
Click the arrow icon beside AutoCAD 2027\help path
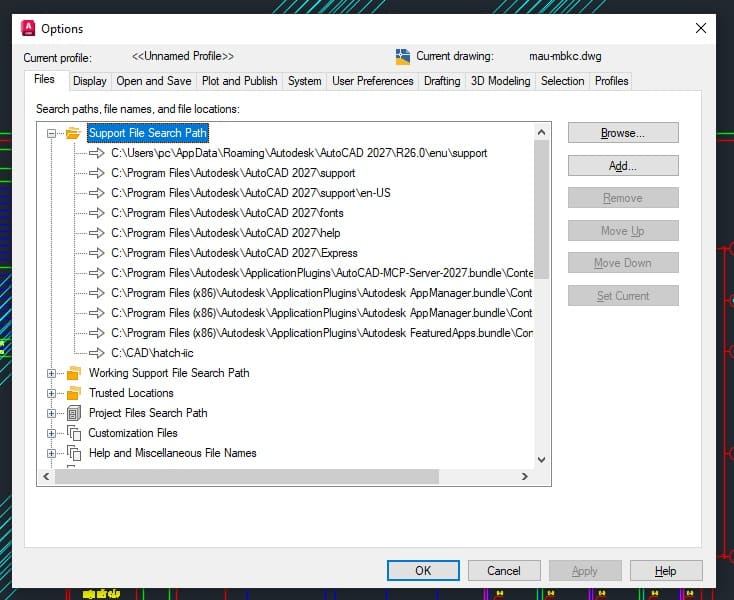tap(96, 233)
